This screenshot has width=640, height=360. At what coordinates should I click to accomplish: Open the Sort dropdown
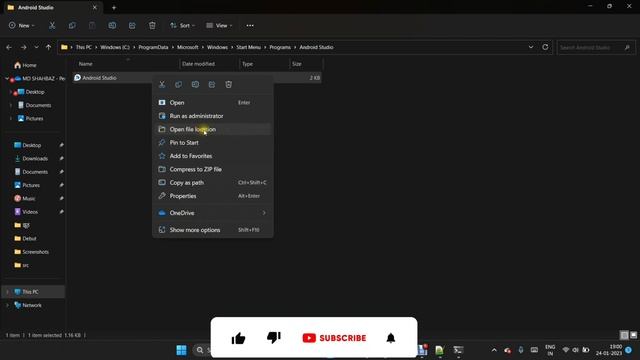182,25
